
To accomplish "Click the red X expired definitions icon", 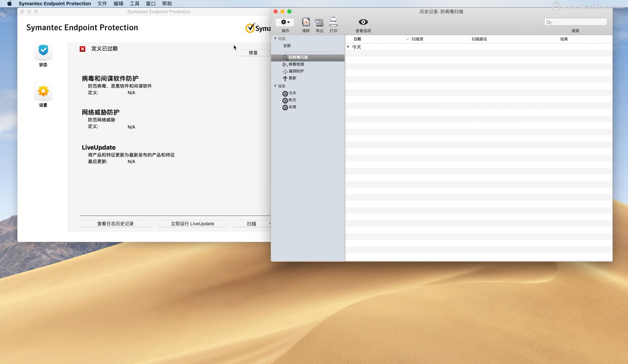I will (82, 49).
